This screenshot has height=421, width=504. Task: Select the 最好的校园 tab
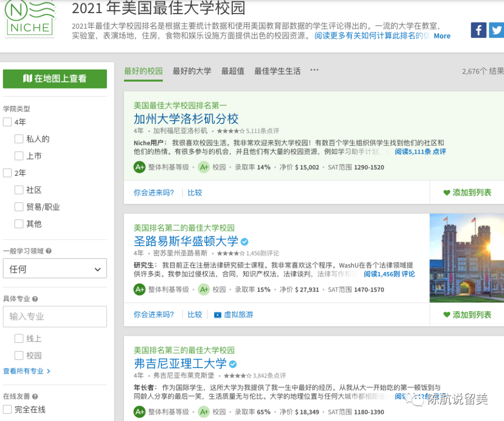click(143, 71)
